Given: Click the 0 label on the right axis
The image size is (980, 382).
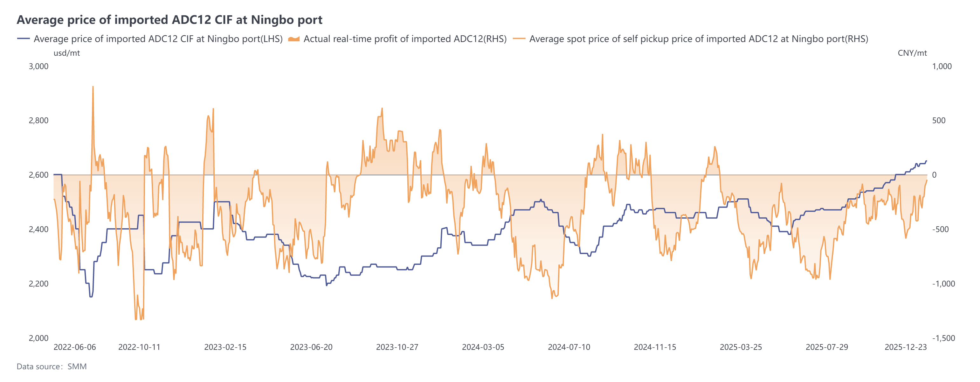Looking at the screenshot, I should (934, 175).
